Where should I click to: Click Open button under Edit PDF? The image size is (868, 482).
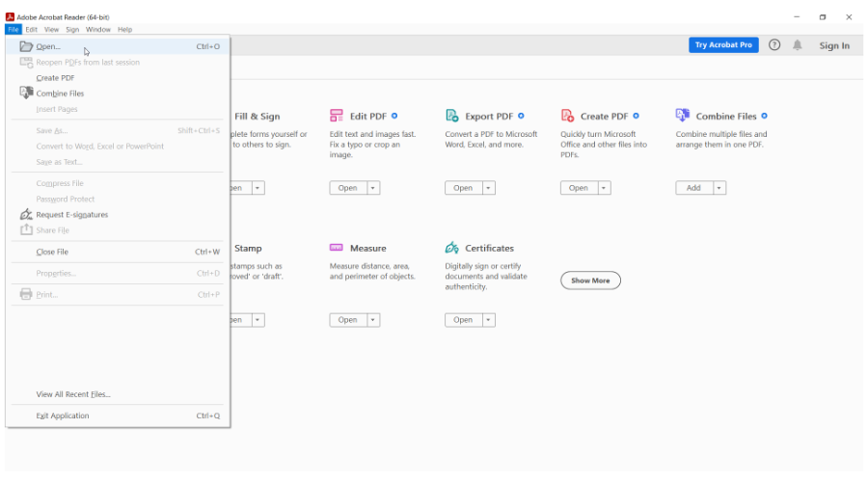click(x=348, y=188)
